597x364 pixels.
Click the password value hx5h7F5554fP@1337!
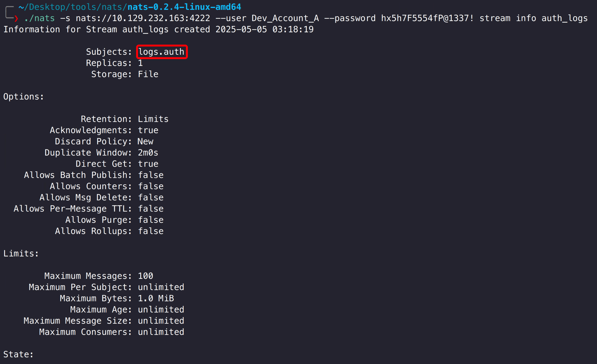[427, 18]
